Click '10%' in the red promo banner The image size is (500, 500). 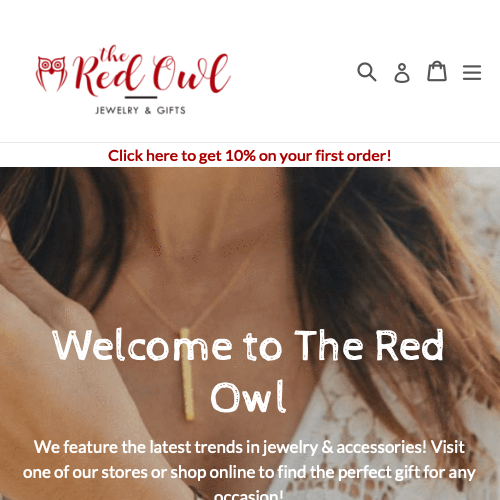pos(240,156)
